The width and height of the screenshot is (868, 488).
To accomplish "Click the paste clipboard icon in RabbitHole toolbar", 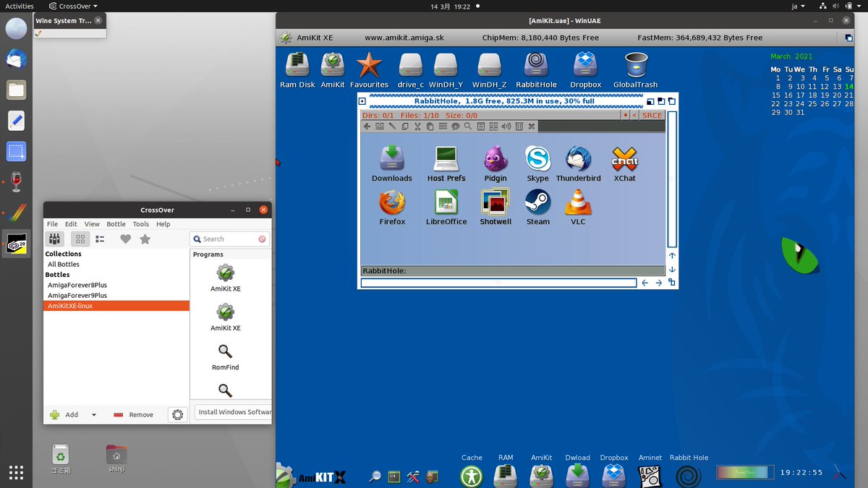I will click(x=430, y=127).
